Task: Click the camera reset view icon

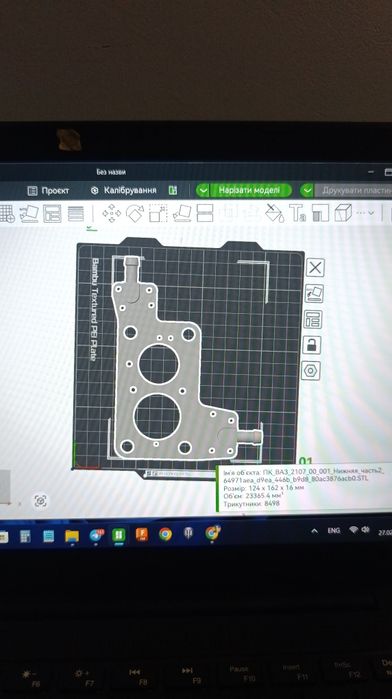Action: (41, 501)
